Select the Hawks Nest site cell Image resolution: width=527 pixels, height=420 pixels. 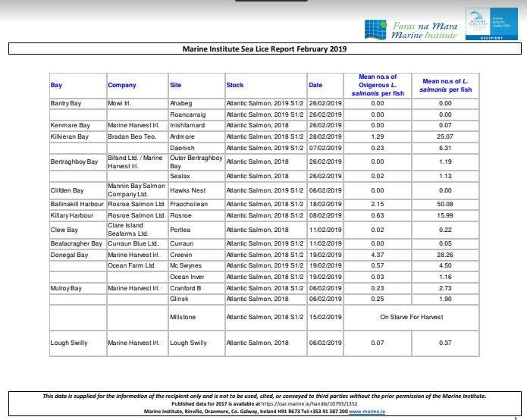(186, 190)
